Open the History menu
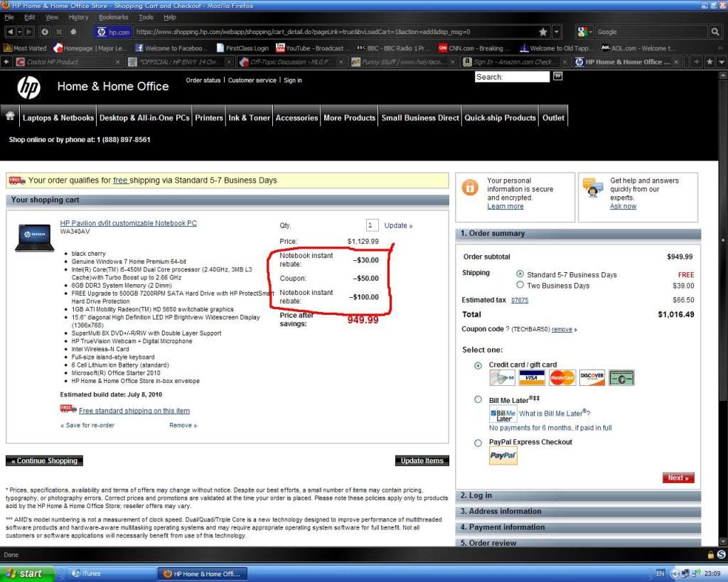The image size is (728, 582). click(78, 17)
